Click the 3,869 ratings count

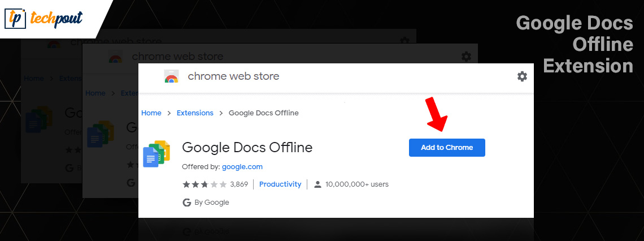pos(239,184)
